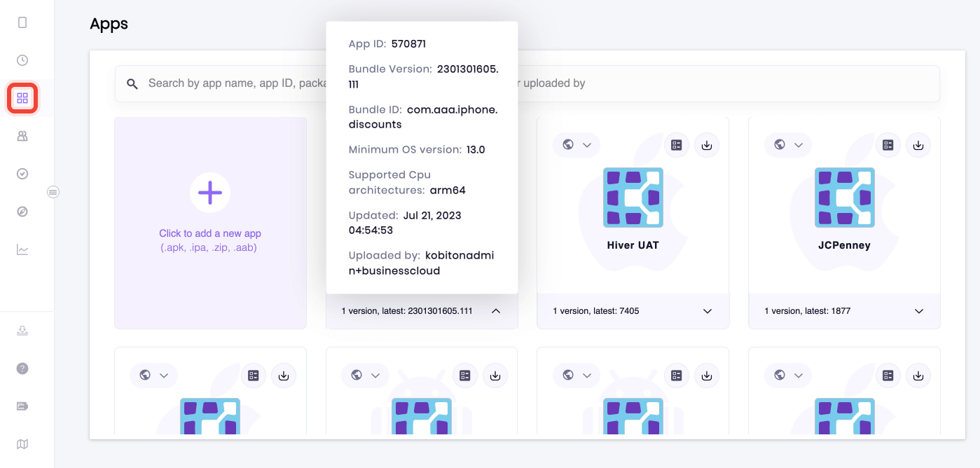Viewport: 980px width, 468px height.
Task: Open globe dropdown on card below the popup
Action: click(x=365, y=376)
